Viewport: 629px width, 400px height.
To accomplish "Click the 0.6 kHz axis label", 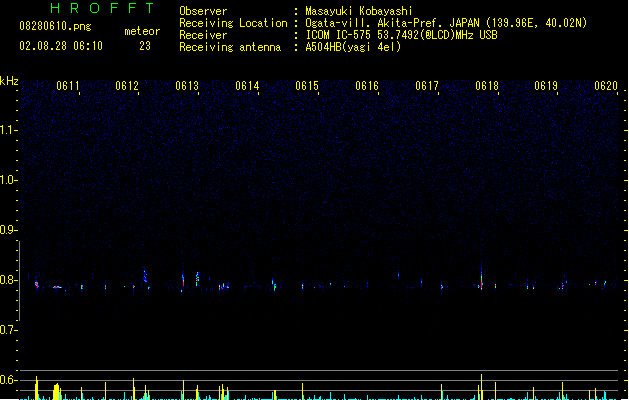I will pos(8,380).
